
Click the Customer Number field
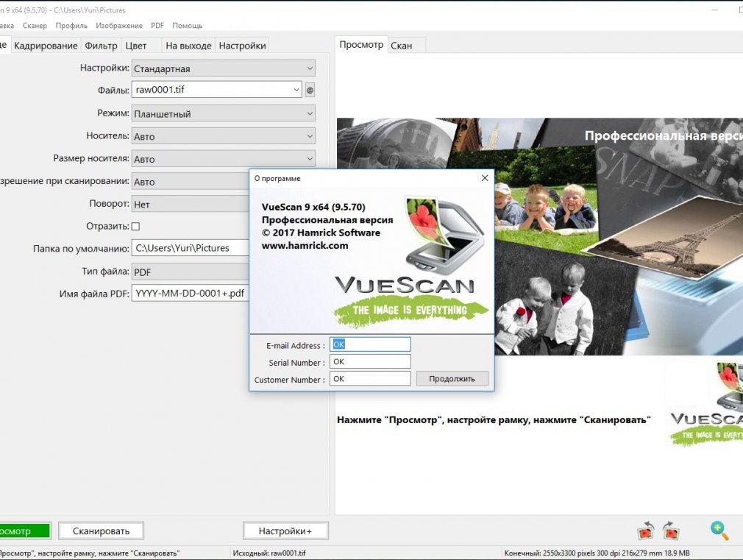(x=370, y=378)
